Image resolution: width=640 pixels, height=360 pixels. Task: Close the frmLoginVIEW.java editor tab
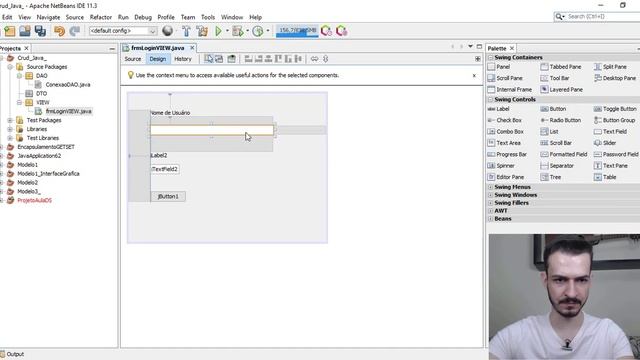(x=192, y=48)
